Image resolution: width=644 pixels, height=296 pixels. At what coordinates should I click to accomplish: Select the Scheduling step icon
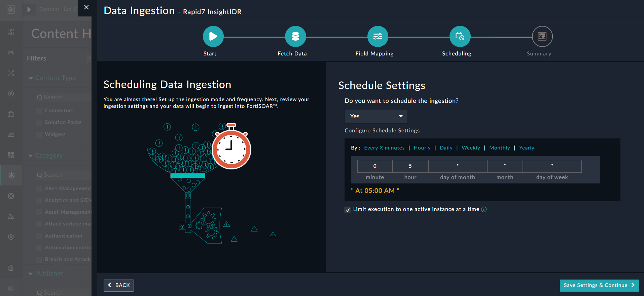pyautogui.click(x=460, y=36)
